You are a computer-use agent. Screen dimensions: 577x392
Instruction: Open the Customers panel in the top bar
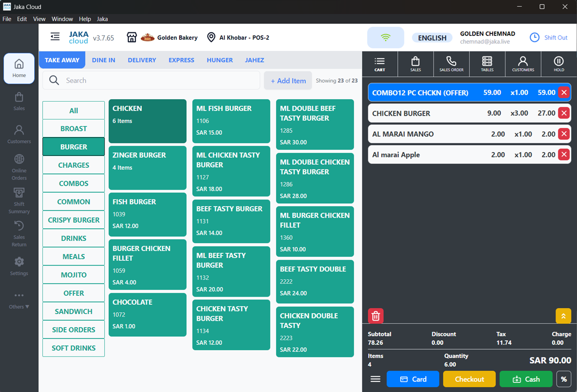[523, 64]
